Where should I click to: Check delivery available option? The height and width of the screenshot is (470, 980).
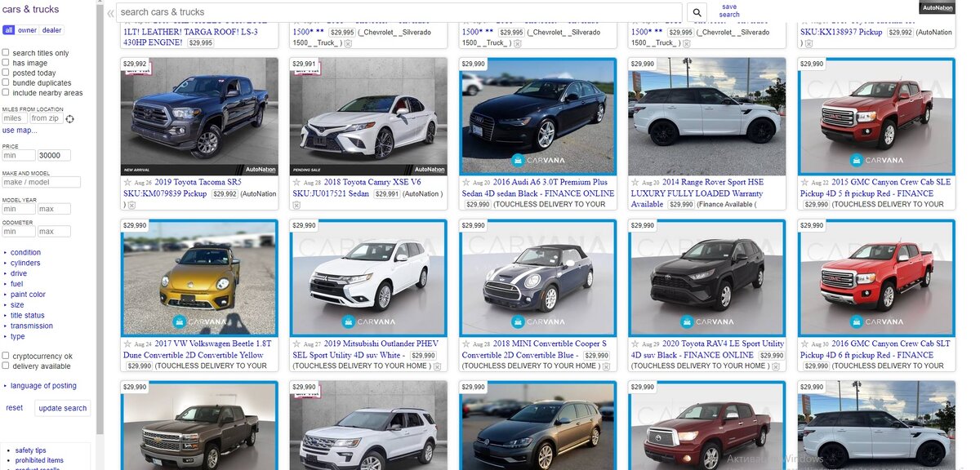6,366
